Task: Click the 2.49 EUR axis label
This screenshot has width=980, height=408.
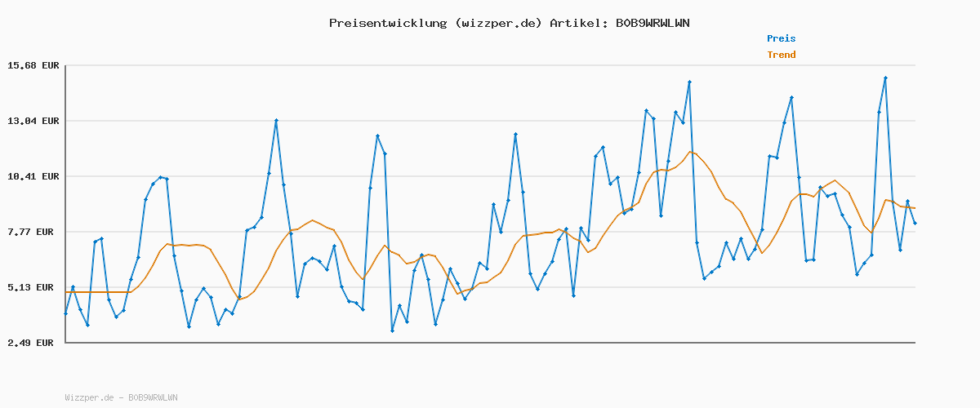Action: pyautogui.click(x=33, y=343)
